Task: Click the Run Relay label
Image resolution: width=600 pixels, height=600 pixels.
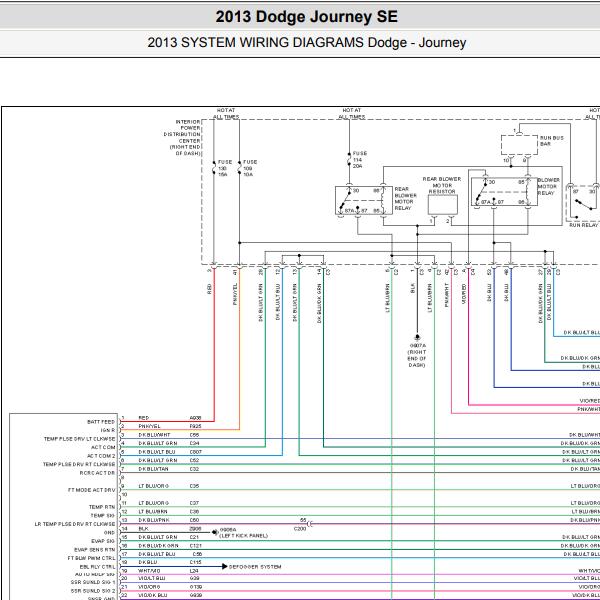Action: click(583, 225)
